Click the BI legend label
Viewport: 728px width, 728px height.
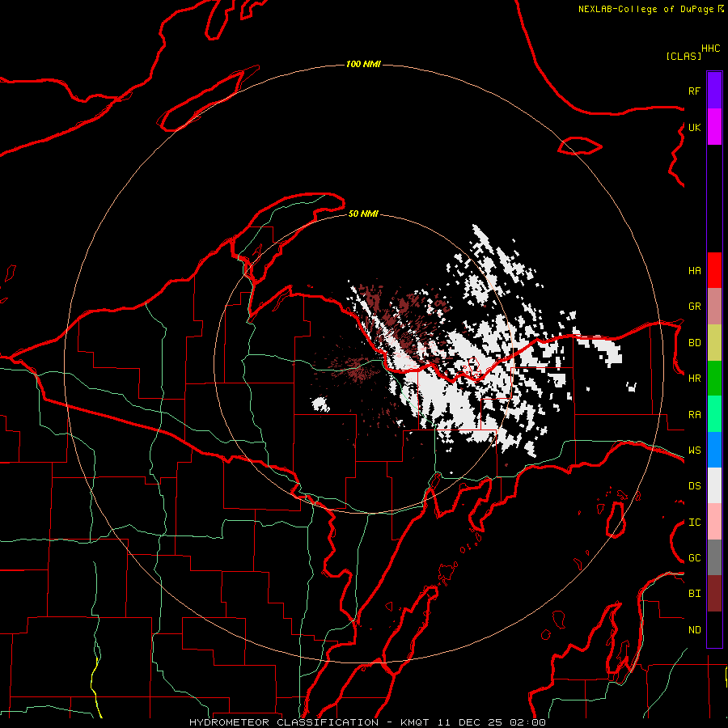[694, 594]
